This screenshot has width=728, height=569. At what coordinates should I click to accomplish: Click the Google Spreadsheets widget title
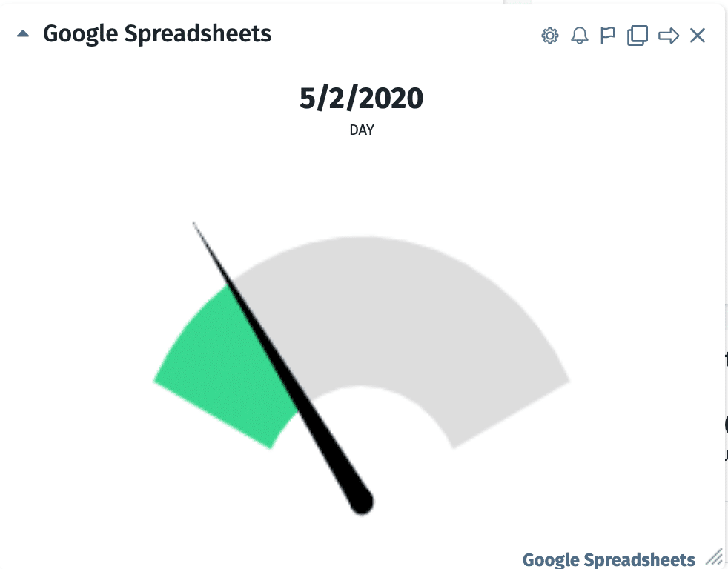pyautogui.click(x=157, y=34)
